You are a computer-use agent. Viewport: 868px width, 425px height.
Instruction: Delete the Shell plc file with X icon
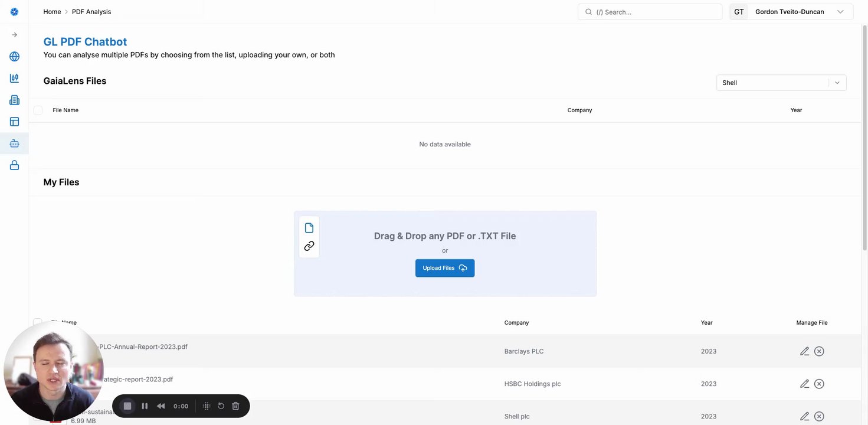[819, 416]
